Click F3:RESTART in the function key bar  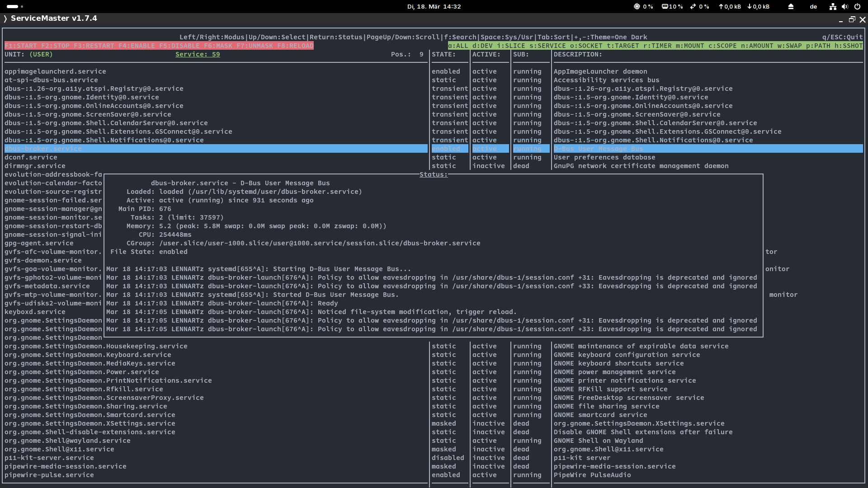pyautogui.click(x=94, y=46)
